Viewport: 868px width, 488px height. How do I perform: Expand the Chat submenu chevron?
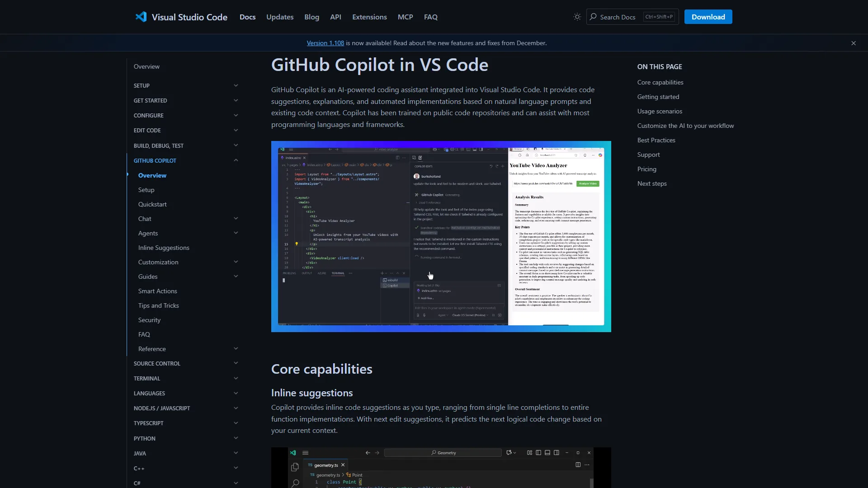236,219
